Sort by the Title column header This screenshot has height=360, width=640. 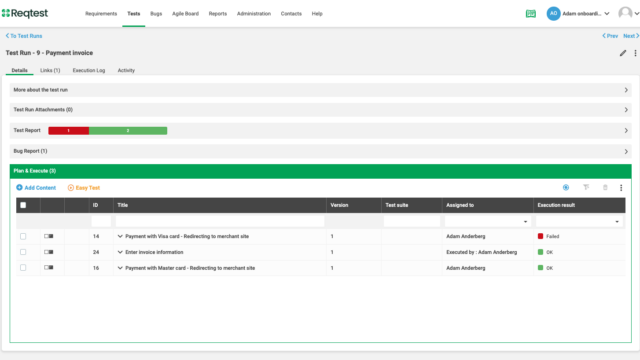click(122, 205)
